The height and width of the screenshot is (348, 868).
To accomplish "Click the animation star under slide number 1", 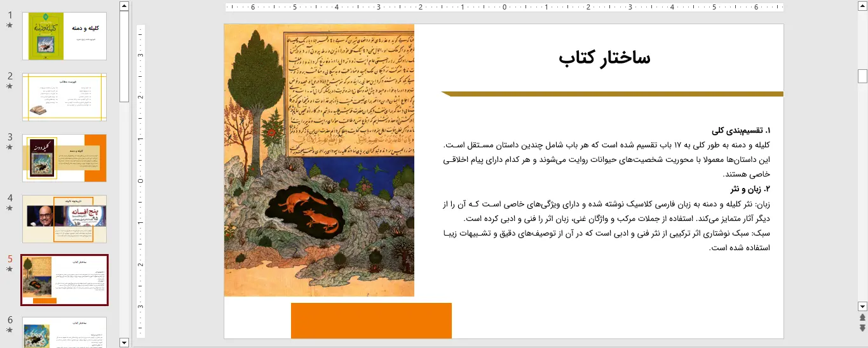I will pyautogui.click(x=10, y=25).
